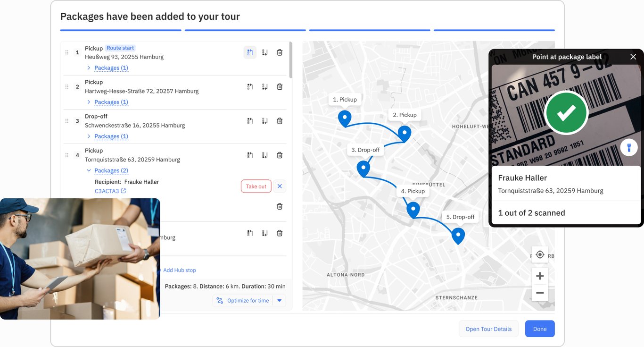Delete the Heußweg 93 pickup stop

(x=280, y=52)
